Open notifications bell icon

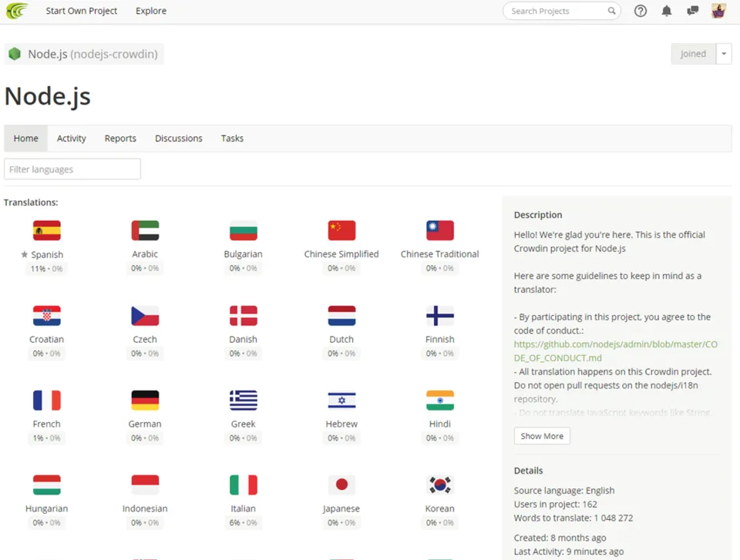pos(666,11)
